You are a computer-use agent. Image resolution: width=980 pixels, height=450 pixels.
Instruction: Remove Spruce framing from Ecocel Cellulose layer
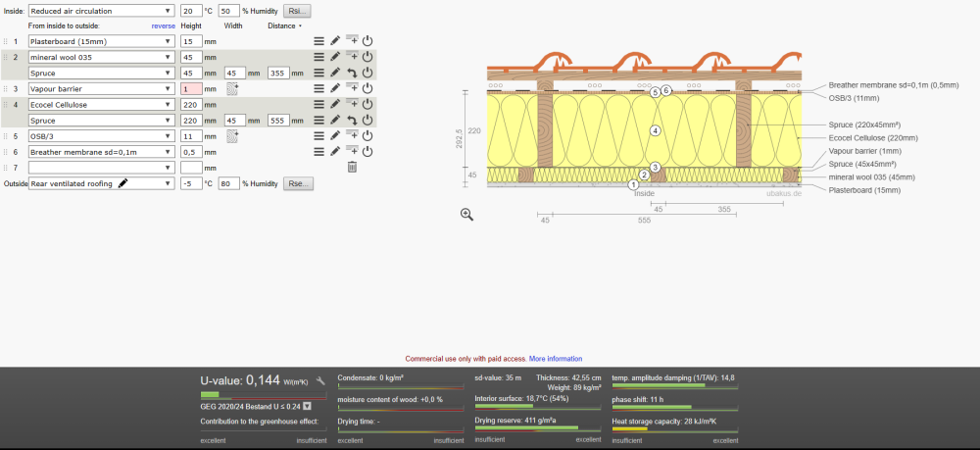tap(352, 120)
